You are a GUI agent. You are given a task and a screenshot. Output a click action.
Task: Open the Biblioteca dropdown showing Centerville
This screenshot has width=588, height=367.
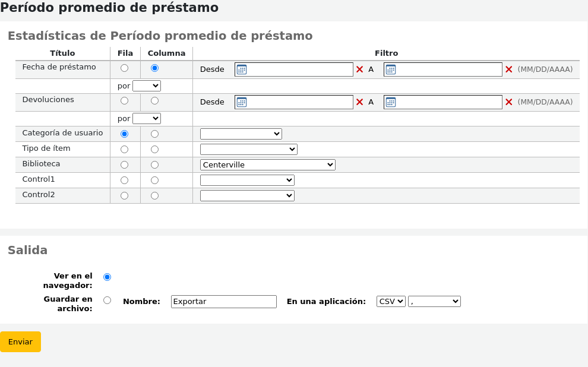[267, 164]
